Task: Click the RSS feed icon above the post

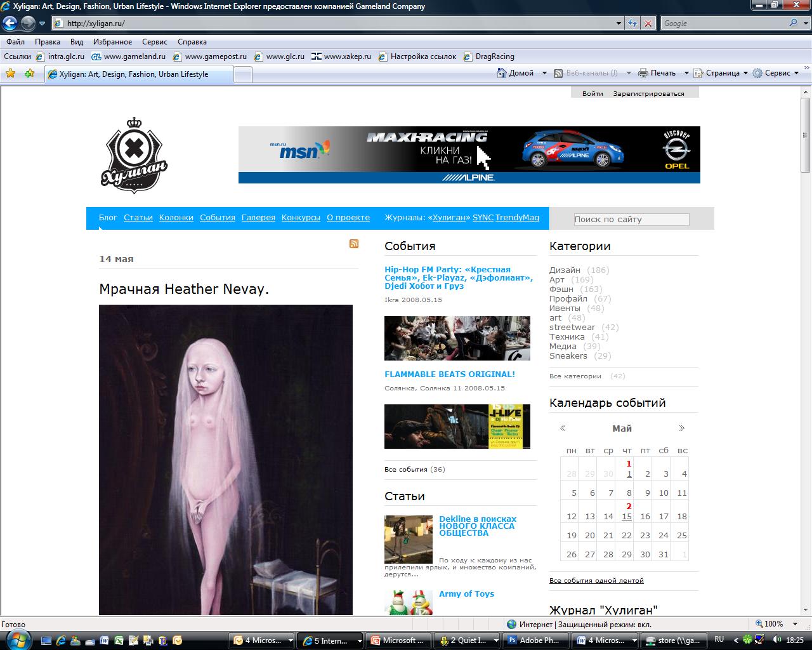Action: [354, 244]
